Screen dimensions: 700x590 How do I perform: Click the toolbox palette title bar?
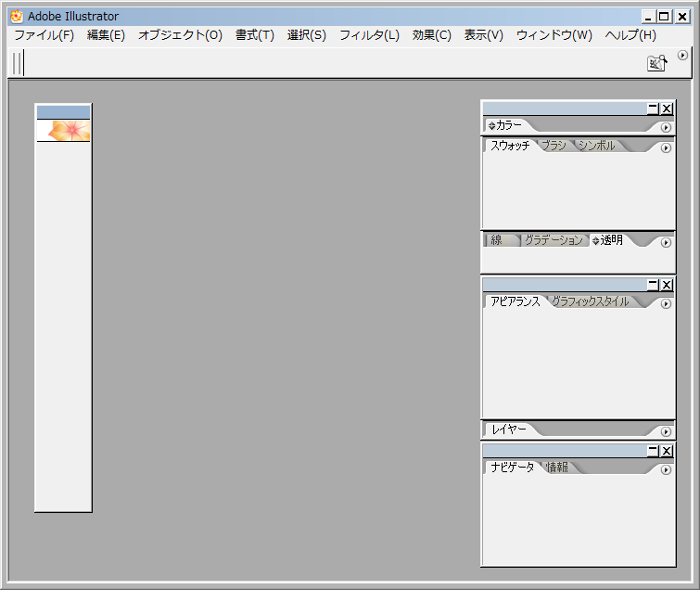tap(63, 112)
